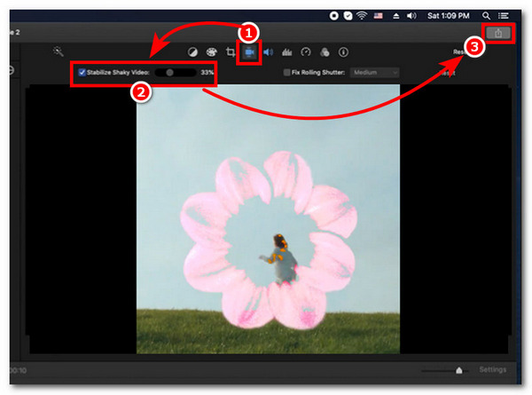Image resolution: width=532 pixels, height=395 pixels.
Task: Enable Fix Rolling Shutter checkbox
Action: [x=286, y=72]
